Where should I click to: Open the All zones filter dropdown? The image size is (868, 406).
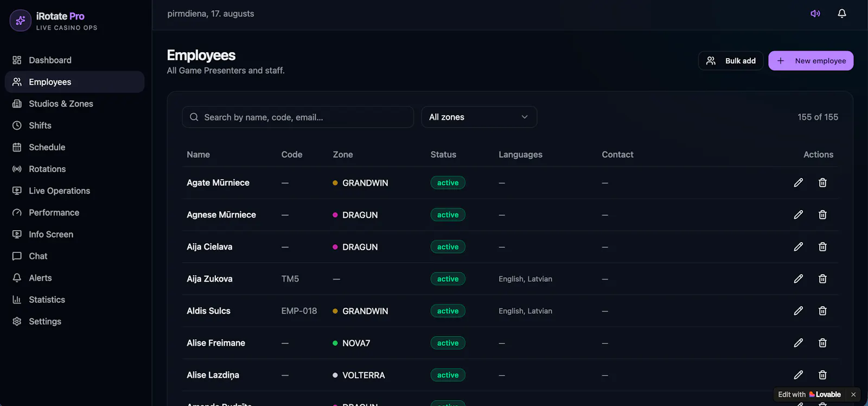[x=479, y=117]
